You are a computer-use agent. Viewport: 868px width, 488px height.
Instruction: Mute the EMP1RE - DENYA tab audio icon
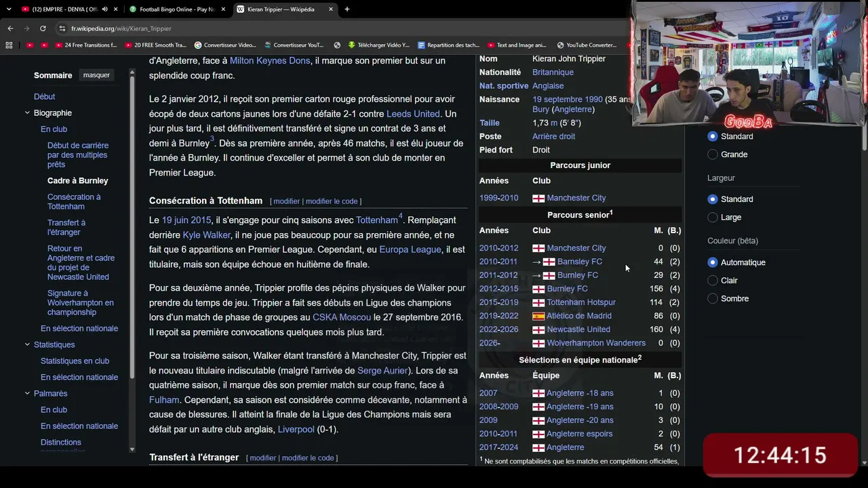pyautogui.click(x=104, y=9)
